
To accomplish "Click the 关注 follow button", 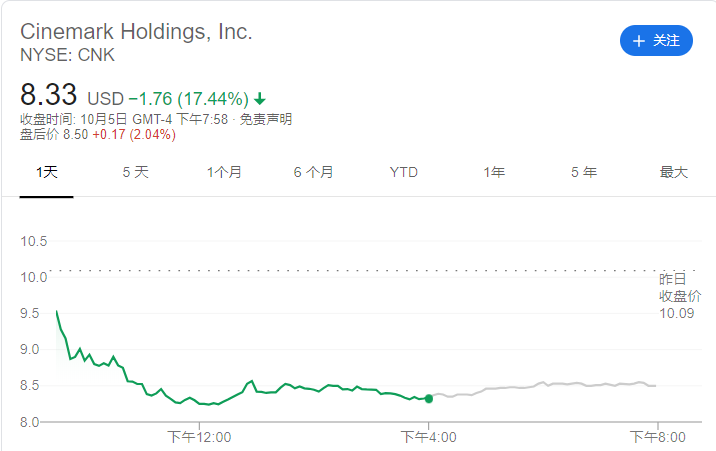I will tap(656, 41).
